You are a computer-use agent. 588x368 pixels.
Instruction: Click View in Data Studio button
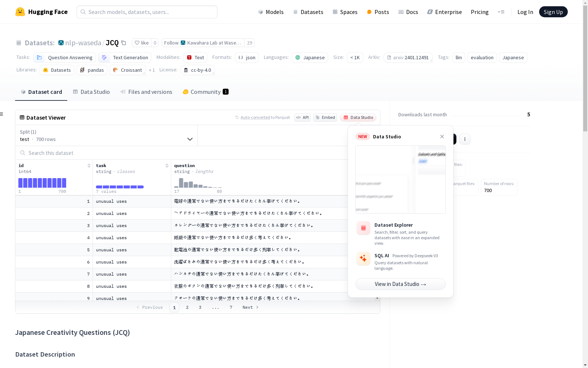click(401, 284)
